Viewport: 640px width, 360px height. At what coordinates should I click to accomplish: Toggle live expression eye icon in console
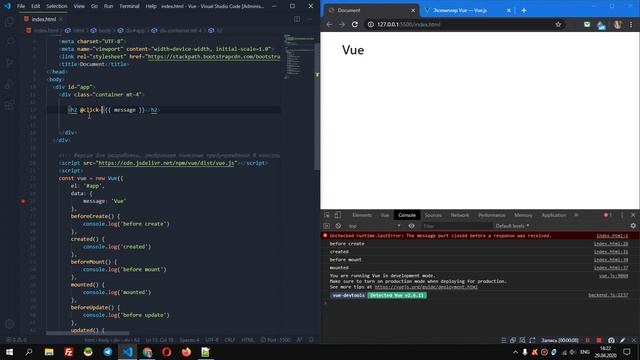coord(411,226)
